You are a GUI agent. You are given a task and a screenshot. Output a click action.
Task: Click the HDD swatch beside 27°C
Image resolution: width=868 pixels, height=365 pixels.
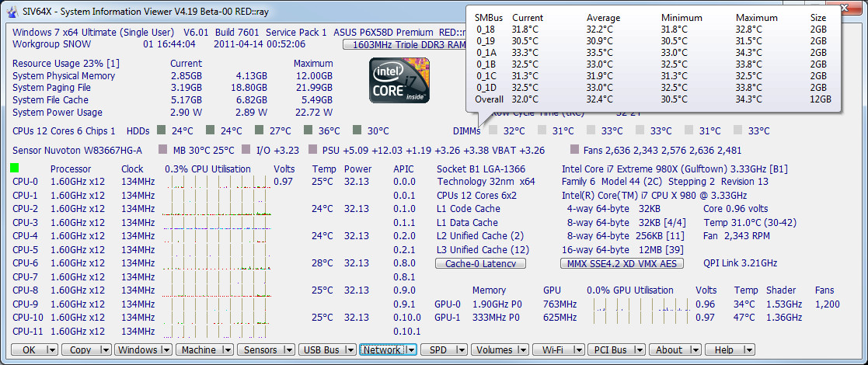[x=259, y=130]
